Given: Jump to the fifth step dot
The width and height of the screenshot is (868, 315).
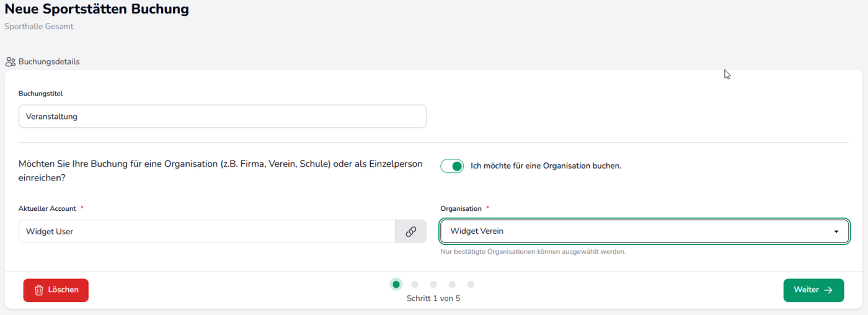Looking at the screenshot, I should coord(471,285).
